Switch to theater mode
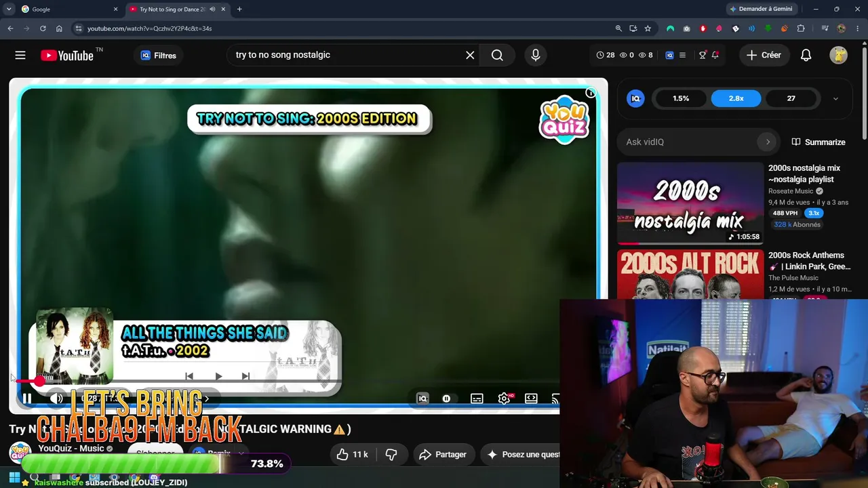868x488 pixels. (x=531, y=399)
